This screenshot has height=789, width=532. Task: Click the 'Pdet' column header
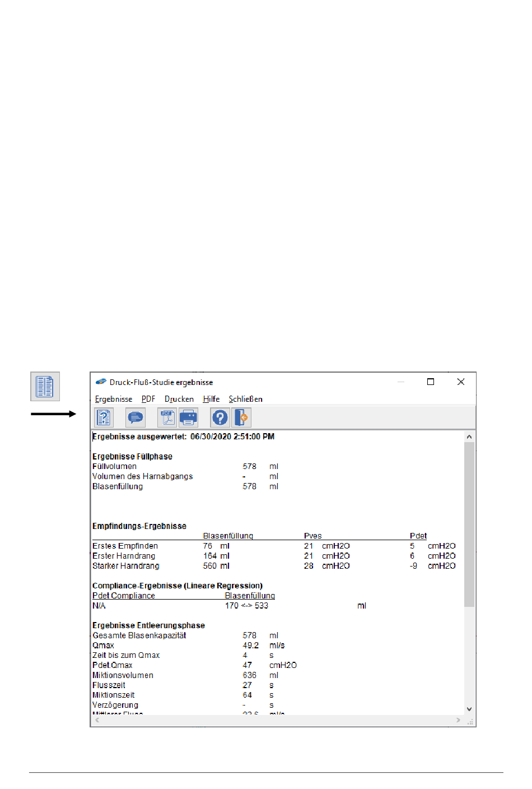[418, 536]
